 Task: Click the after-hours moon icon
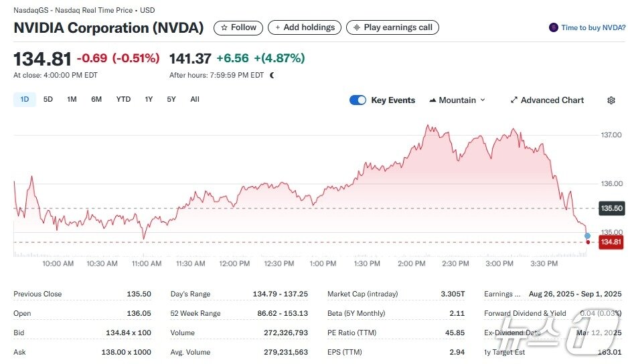(x=272, y=75)
